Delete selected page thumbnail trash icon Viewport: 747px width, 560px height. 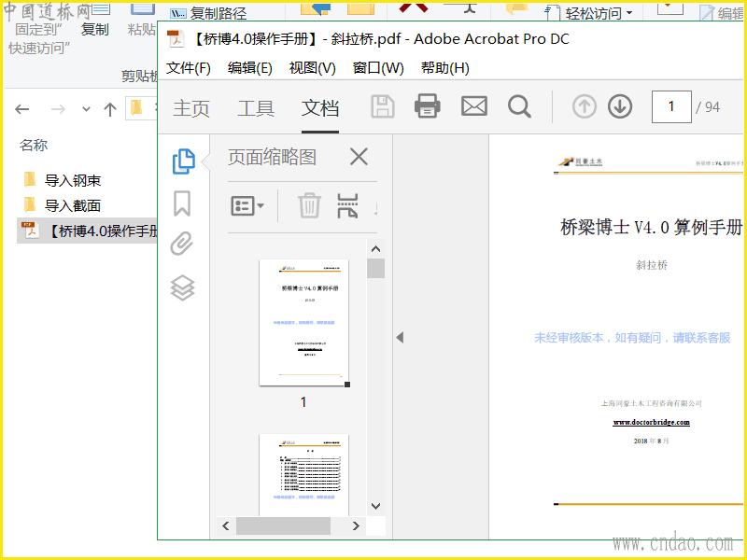[309, 205]
